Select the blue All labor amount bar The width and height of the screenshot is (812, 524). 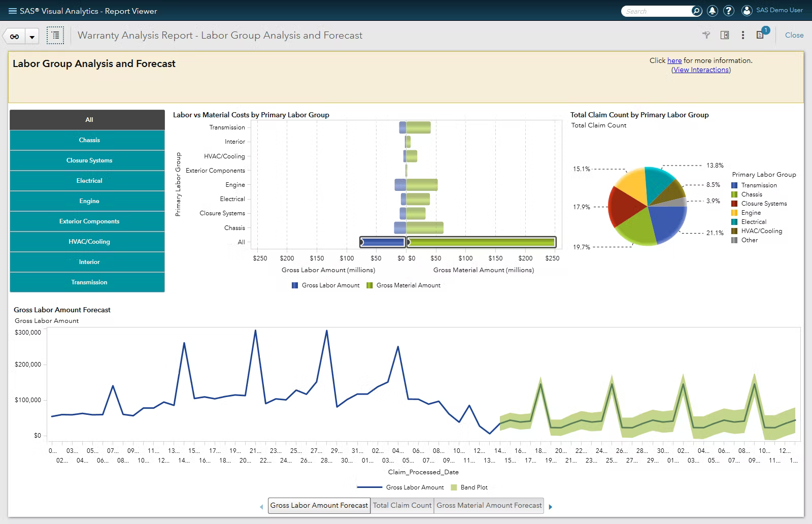tap(383, 242)
